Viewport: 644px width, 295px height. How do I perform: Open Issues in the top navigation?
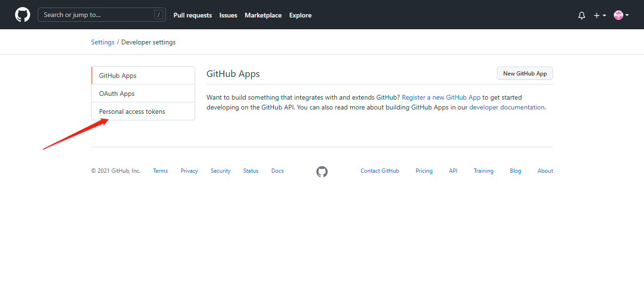228,15
